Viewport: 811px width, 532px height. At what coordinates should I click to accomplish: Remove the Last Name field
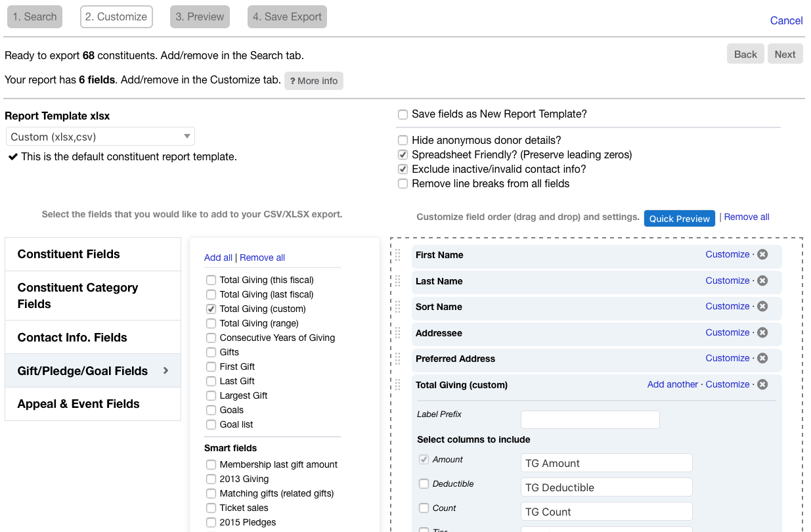pyautogui.click(x=762, y=280)
